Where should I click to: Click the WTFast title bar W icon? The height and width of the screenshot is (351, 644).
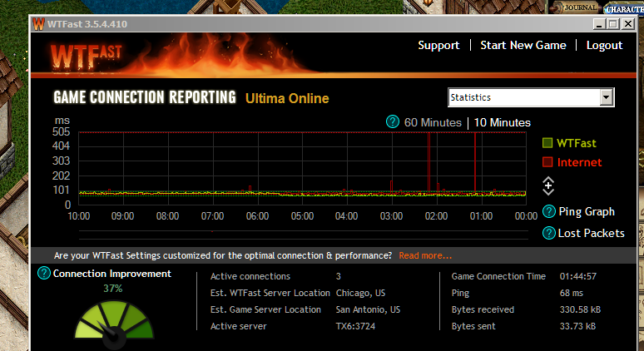pos(38,24)
